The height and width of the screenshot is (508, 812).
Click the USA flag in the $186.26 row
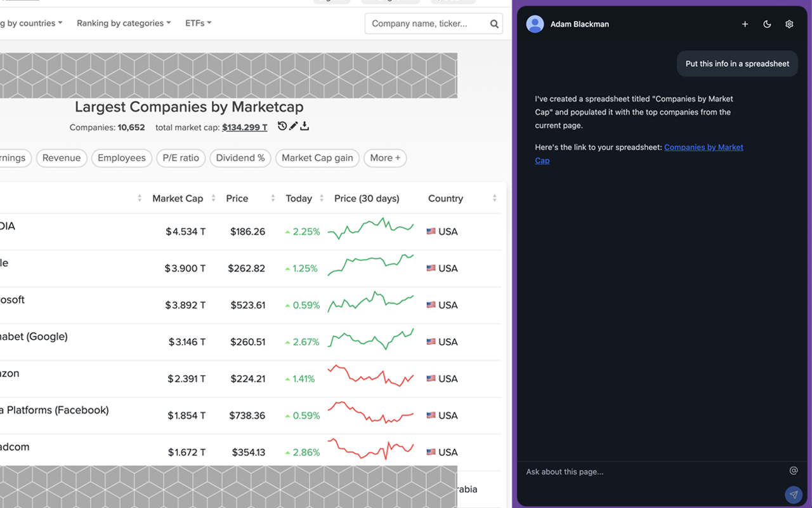pyautogui.click(x=431, y=232)
